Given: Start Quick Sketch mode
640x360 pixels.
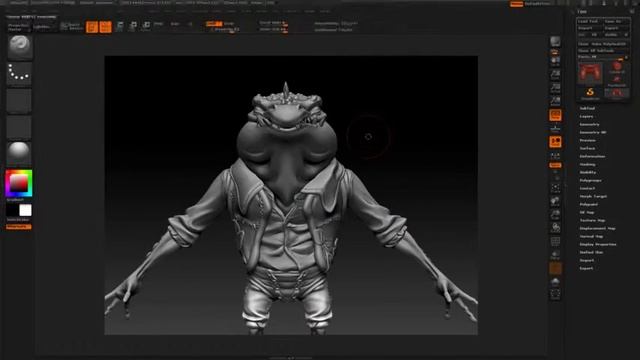Looking at the screenshot, I should [71, 27].
